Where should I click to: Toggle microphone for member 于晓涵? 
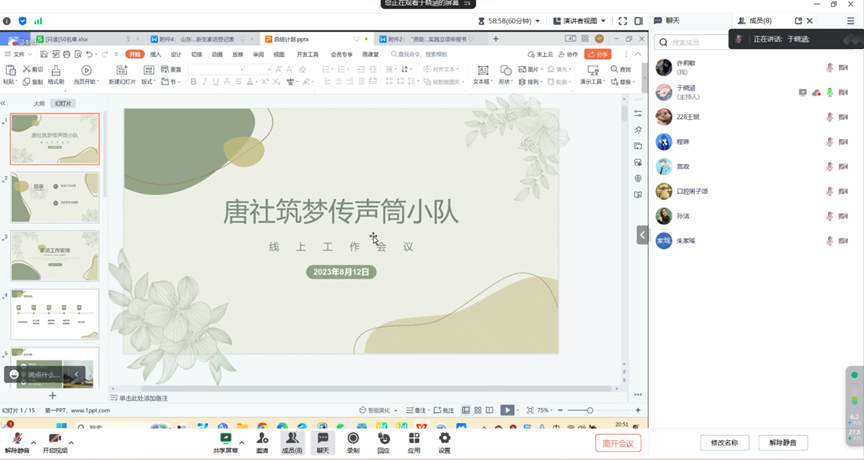(830, 93)
